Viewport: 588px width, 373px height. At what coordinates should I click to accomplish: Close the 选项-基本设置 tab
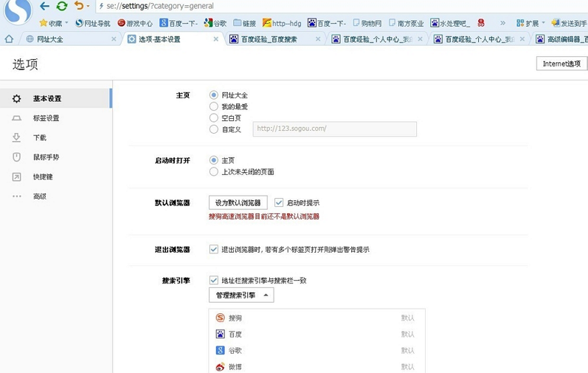click(216, 39)
